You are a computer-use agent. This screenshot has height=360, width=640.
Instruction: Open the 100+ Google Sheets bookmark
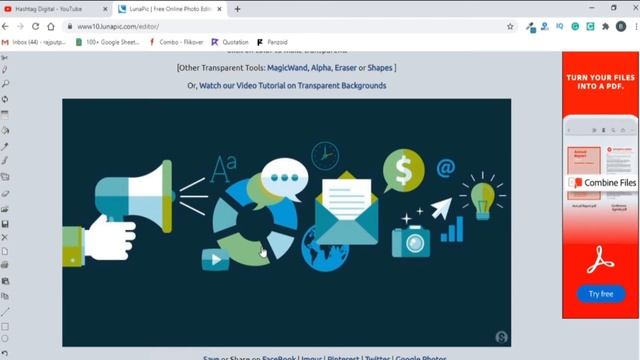[x=108, y=42]
